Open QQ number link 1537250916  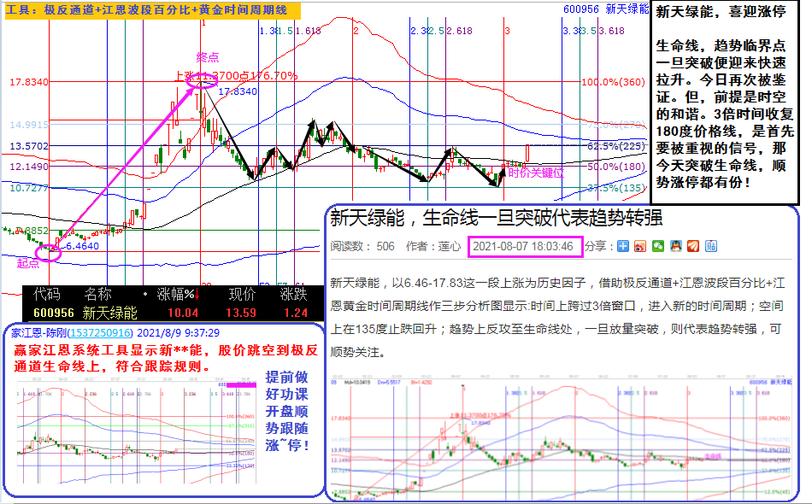[x=100, y=332]
